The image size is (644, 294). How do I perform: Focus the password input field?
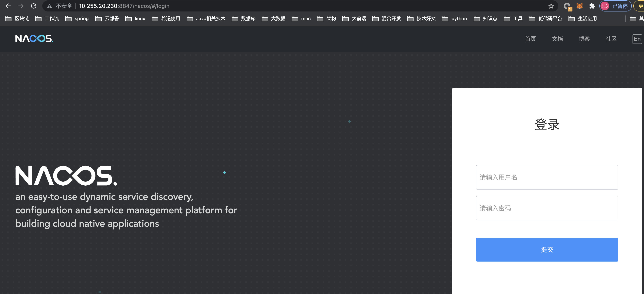pyautogui.click(x=547, y=208)
